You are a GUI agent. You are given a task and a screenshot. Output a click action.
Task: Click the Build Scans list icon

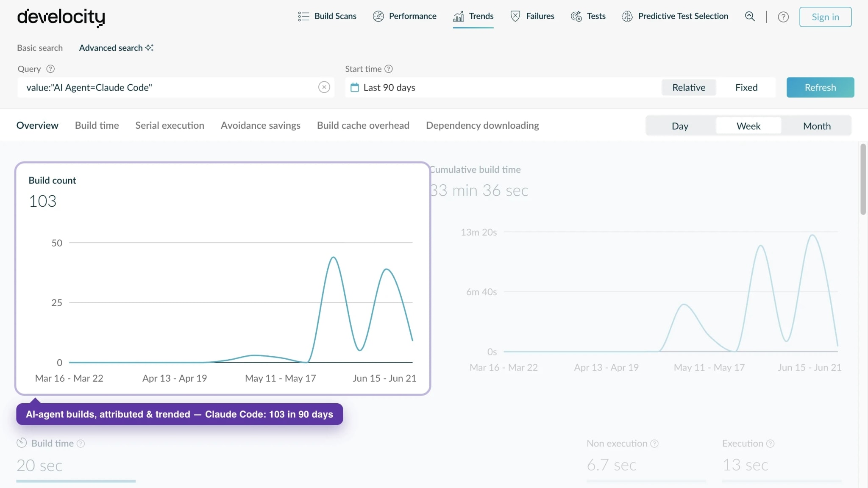coord(303,16)
